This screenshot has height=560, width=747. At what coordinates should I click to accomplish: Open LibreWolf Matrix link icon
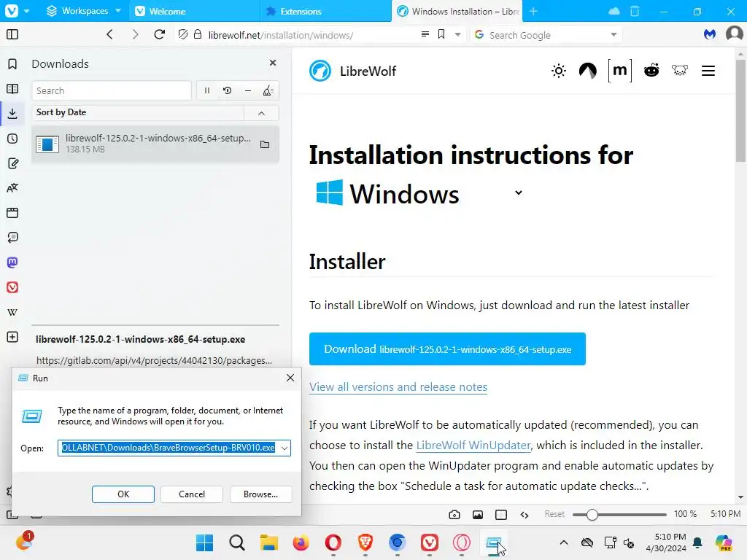[620, 71]
